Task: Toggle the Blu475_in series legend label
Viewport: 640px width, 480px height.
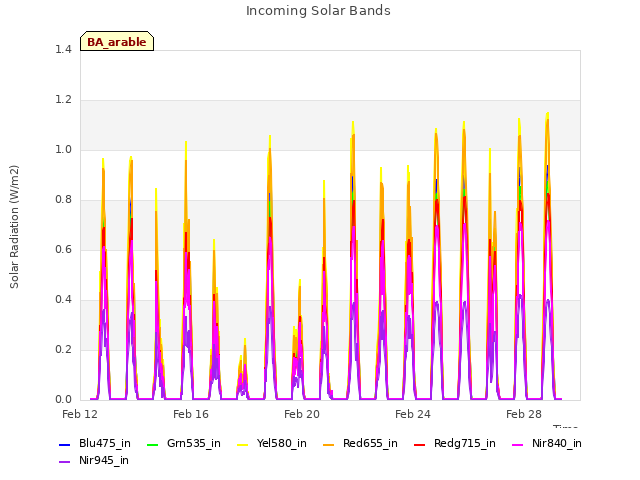Action: pos(105,444)
